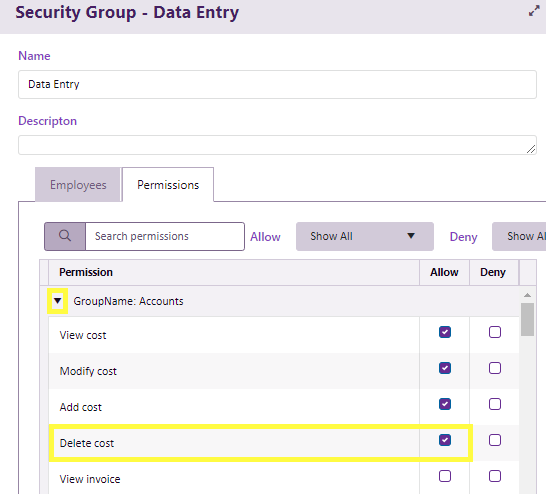
Task: Uncheck Allow for View cost
Action: coord(445,332)
